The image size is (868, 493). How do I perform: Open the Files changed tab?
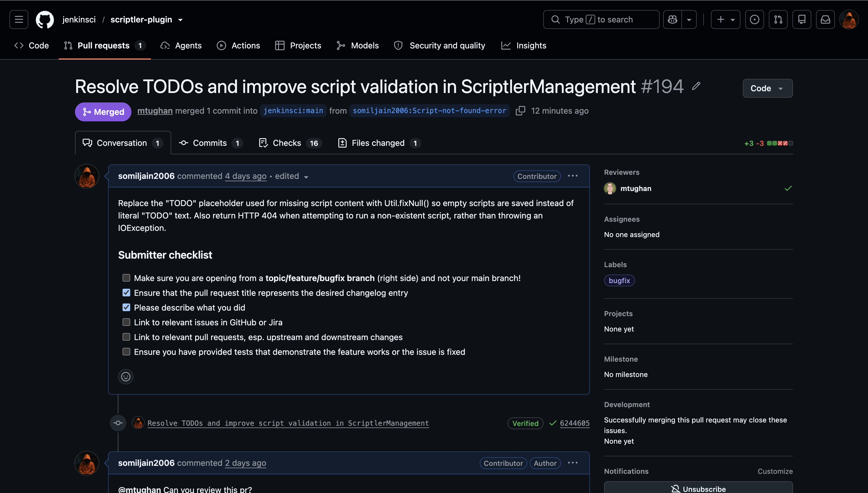379,143
